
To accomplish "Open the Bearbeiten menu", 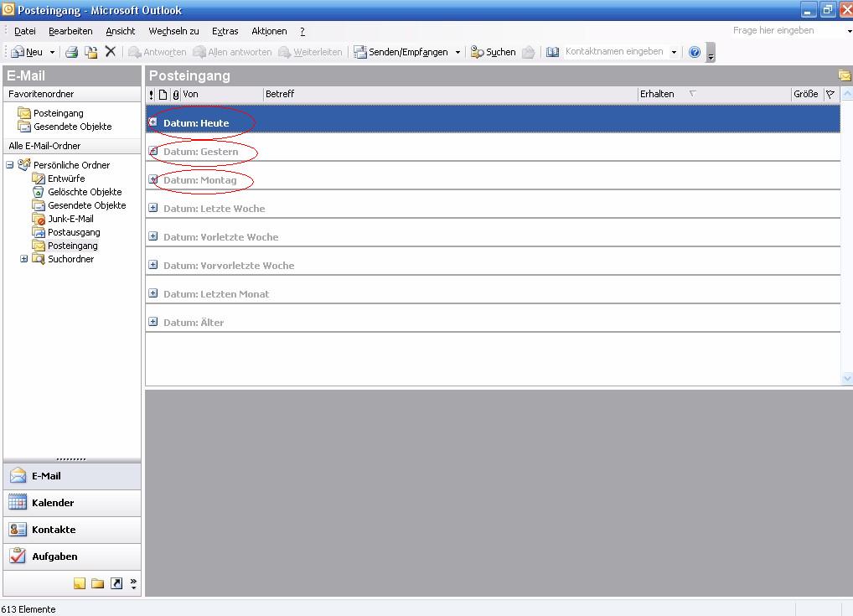I will point(70,31).
